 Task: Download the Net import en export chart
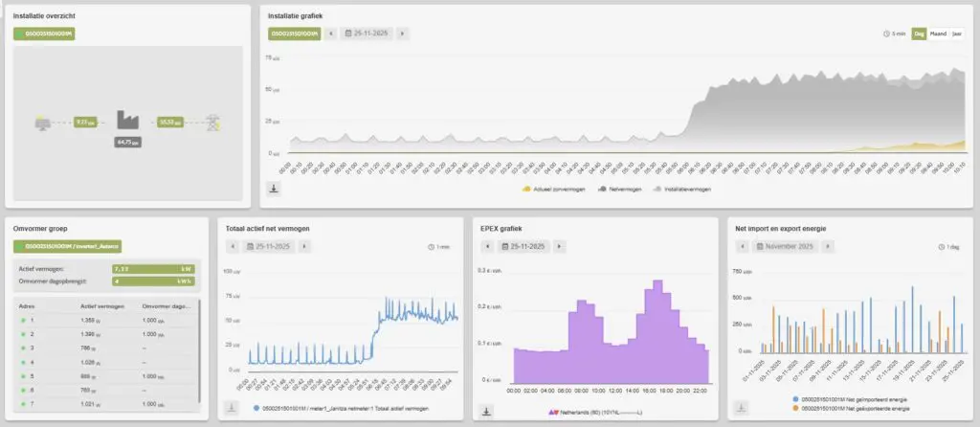pyautogui.click(x=741, y=408)
